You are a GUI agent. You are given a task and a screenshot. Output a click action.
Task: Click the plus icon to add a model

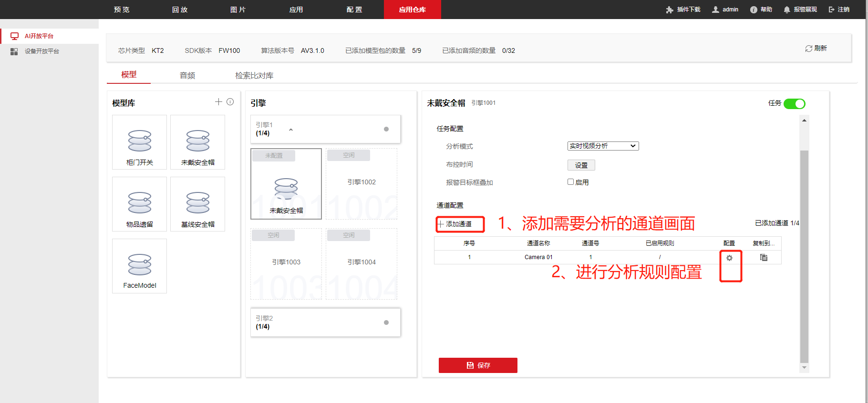[x=218, y=101]
